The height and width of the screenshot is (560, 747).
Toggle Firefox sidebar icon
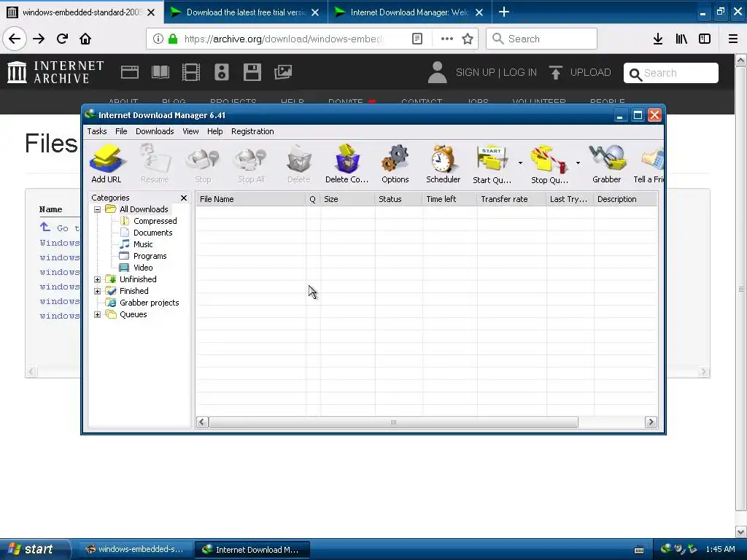[x=705, y=39]
